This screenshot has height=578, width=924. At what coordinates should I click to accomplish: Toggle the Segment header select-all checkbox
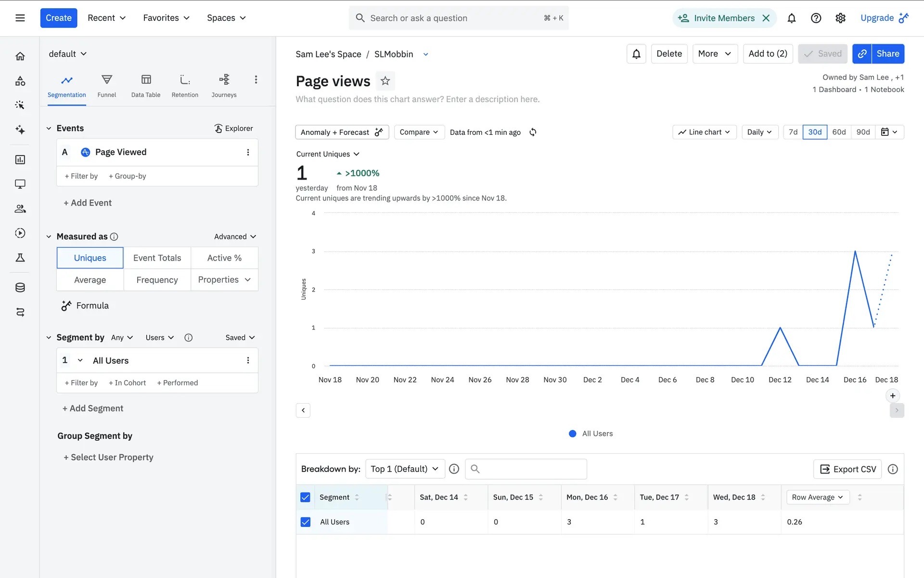tap(305, 497)
